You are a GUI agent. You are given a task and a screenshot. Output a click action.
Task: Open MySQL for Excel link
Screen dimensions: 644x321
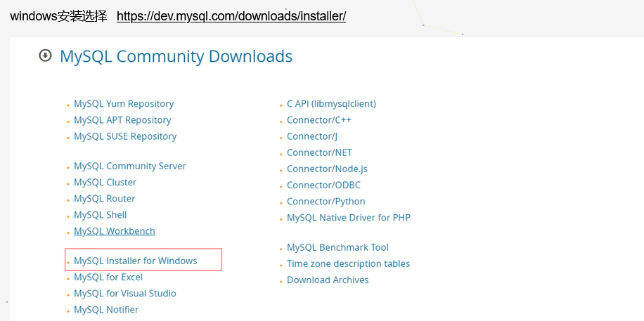tap(108, 277)
